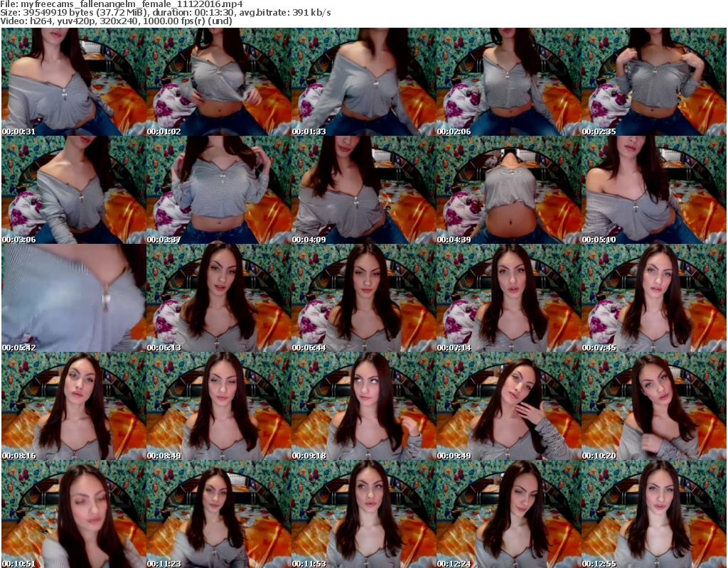Select the thumbnail frame stamped 00:07:45
Screen dimensions: 728x568
(654, 298)
